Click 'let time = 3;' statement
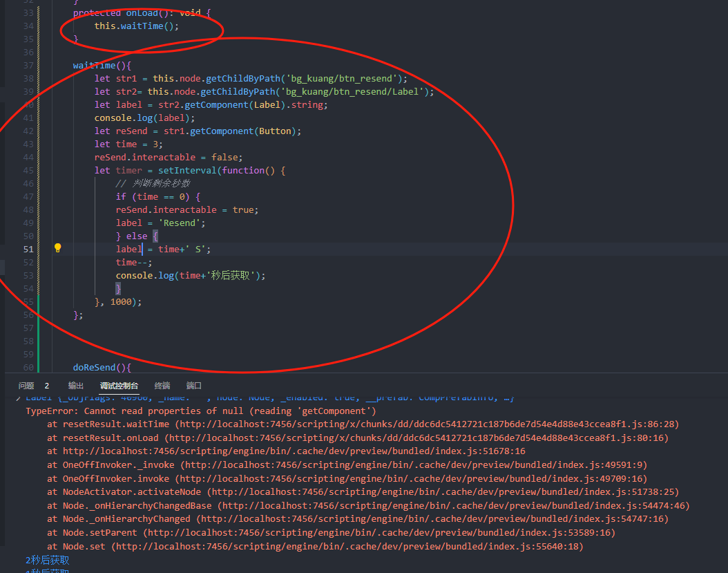Viewport: 728px width, 573px height. pos(128,144)
